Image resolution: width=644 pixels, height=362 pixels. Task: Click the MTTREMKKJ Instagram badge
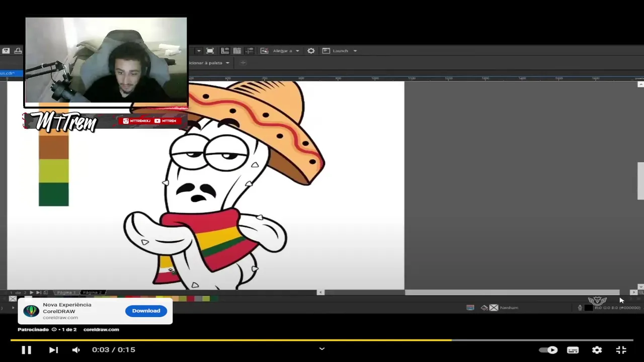pyautogui.click(x=137, y=121)
